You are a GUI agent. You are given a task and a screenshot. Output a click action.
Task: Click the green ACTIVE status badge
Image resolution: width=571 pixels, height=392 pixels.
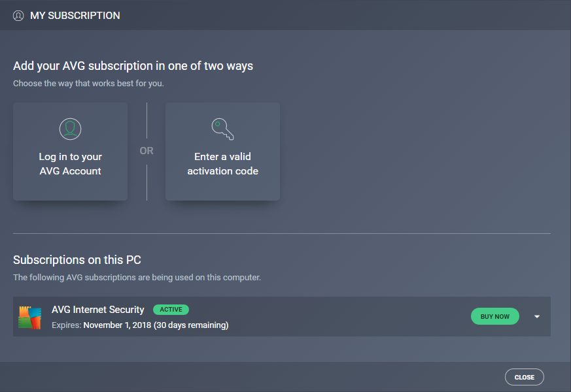(x=171, y=310)
